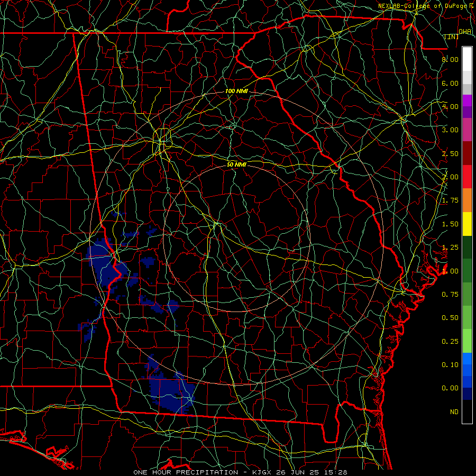476x476 pixels.
Task: Click the [IN] units label above the legend
Action: pyautogui.click(x=452, y=36)
